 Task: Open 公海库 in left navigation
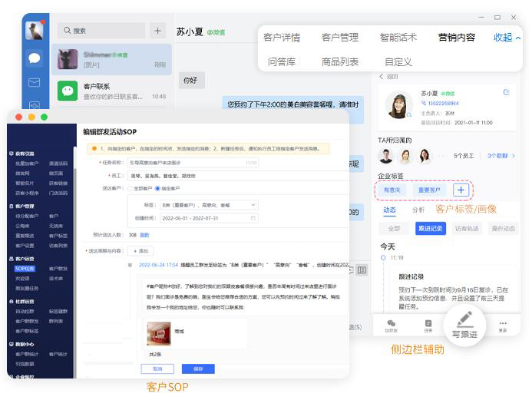(22, 226)
